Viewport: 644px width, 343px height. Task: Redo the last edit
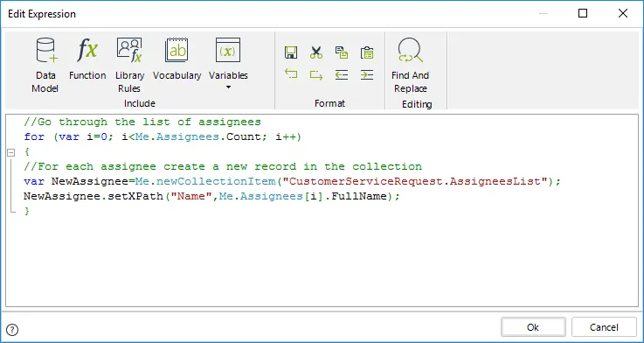click(316, 74)
